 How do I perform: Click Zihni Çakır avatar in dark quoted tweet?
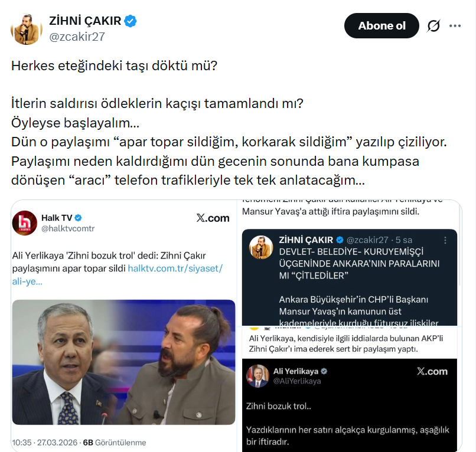click(x=261, y=247)
